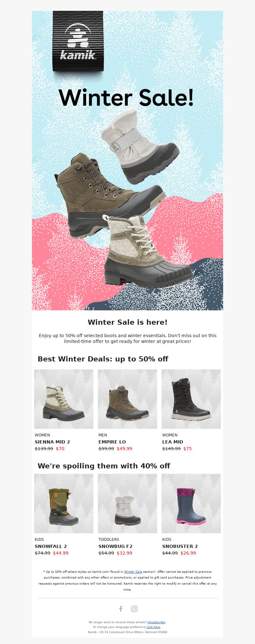The width and height of the screenshot is (255, 644).
Task: Click the SNOWFALL 2 product name
Action: [x=51, y=546]
